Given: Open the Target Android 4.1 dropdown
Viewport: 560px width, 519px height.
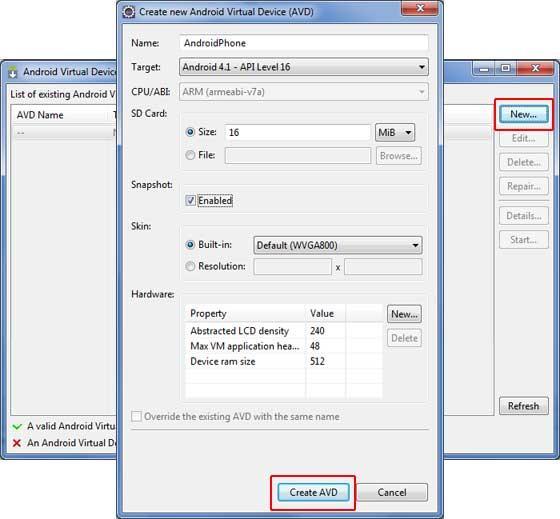Looking at the screenshot, I should pos(304,67).
